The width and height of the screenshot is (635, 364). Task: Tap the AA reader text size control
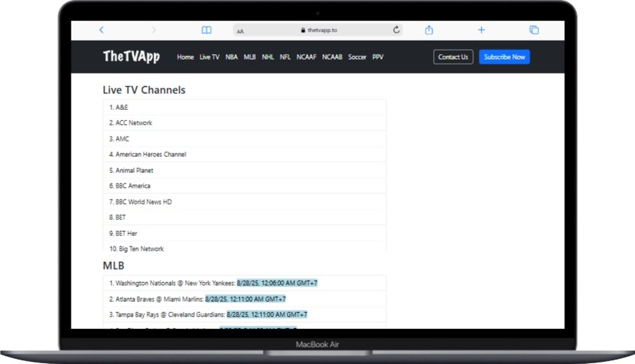pyautogui.click(x=240, y=31)
